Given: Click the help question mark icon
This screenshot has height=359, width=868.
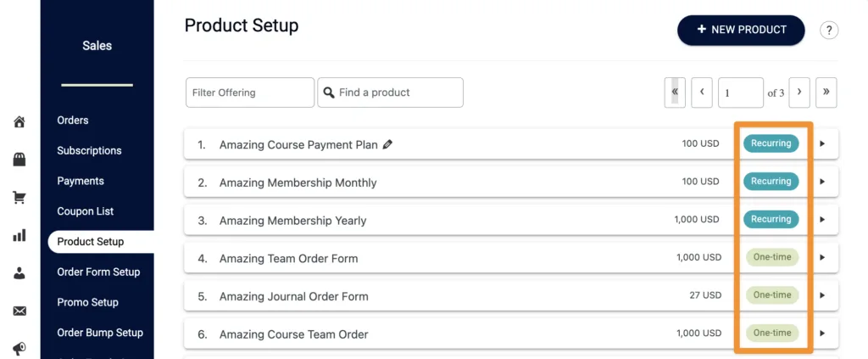Looking at the screenshot, I should (829, 30).
